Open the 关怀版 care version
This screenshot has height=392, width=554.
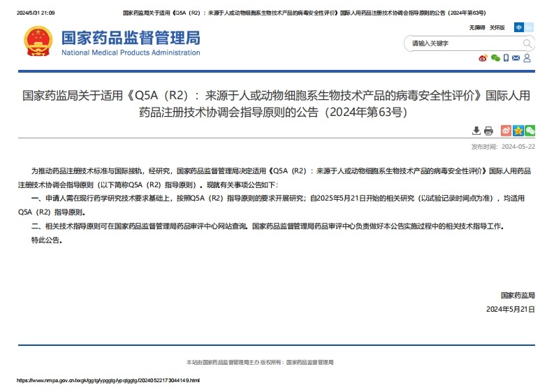[497, 27]
